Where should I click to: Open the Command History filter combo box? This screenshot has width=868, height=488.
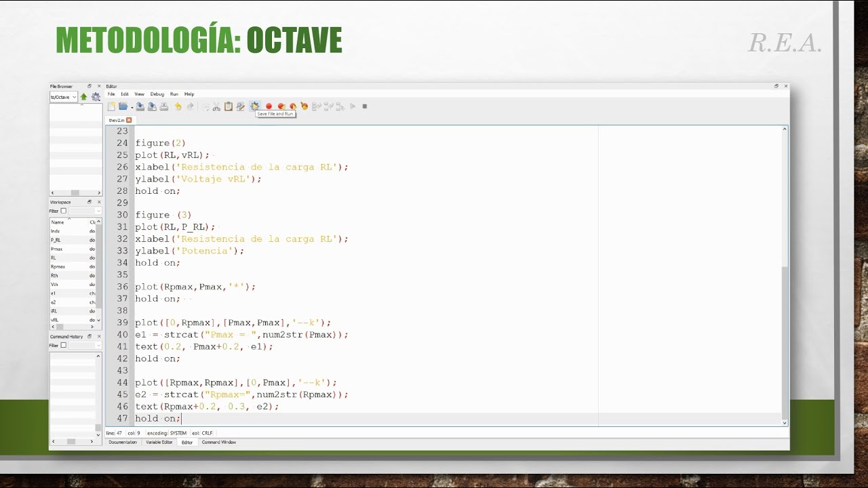tap(85, 345)
